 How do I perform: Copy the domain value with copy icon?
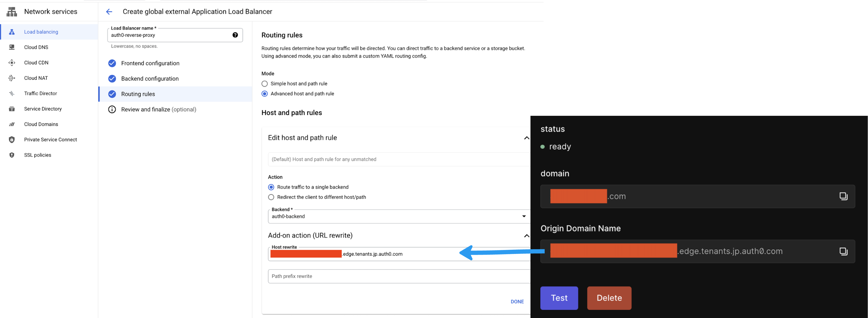tap(843, 196)
